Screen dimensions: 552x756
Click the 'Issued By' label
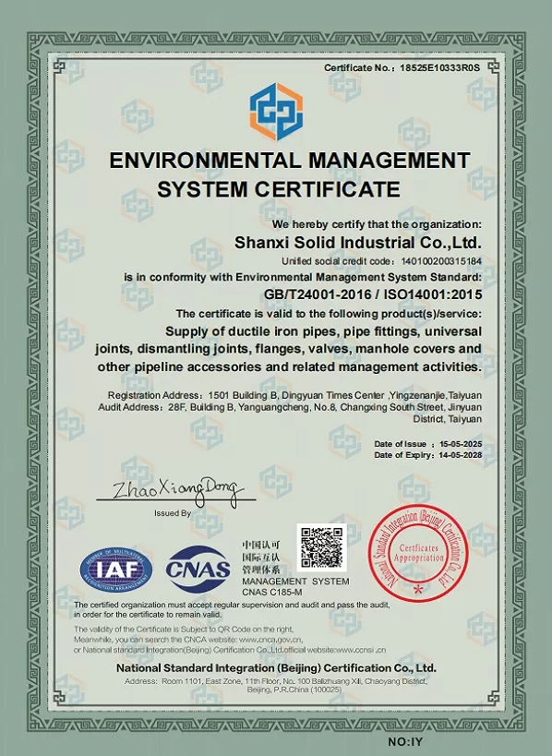(173, 513)
